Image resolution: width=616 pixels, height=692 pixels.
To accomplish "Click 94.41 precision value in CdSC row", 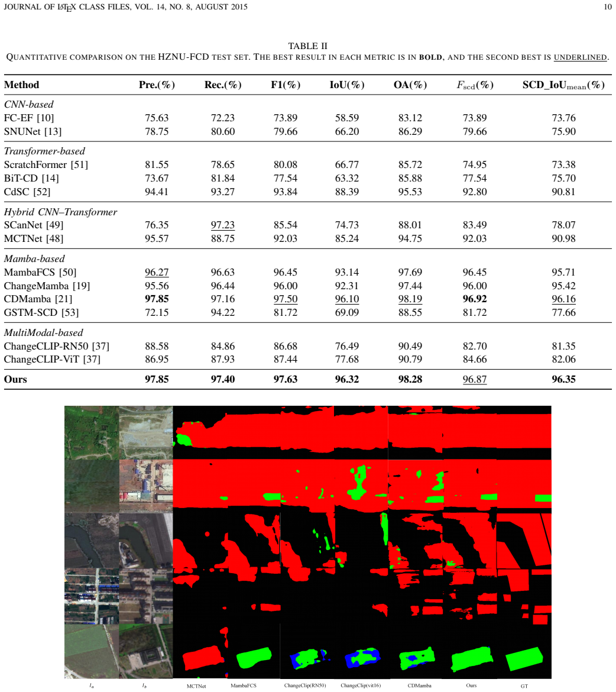I will [157, 192].
